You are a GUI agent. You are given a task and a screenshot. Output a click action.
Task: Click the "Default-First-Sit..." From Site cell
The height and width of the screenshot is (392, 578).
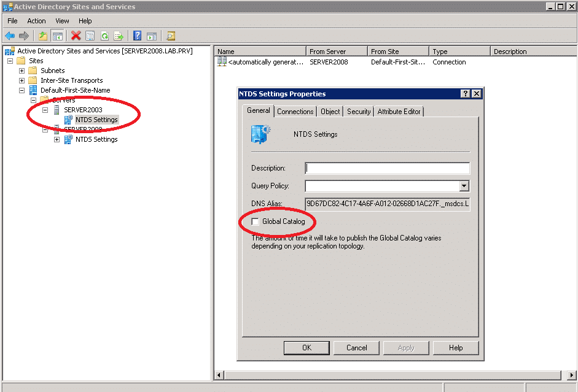(398, 62)
